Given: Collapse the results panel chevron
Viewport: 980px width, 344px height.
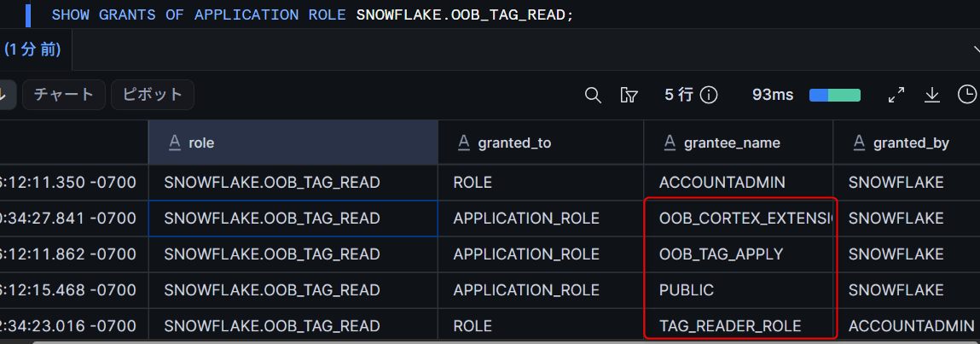Looking at the screenshot, I should click(x=977, y=49).
